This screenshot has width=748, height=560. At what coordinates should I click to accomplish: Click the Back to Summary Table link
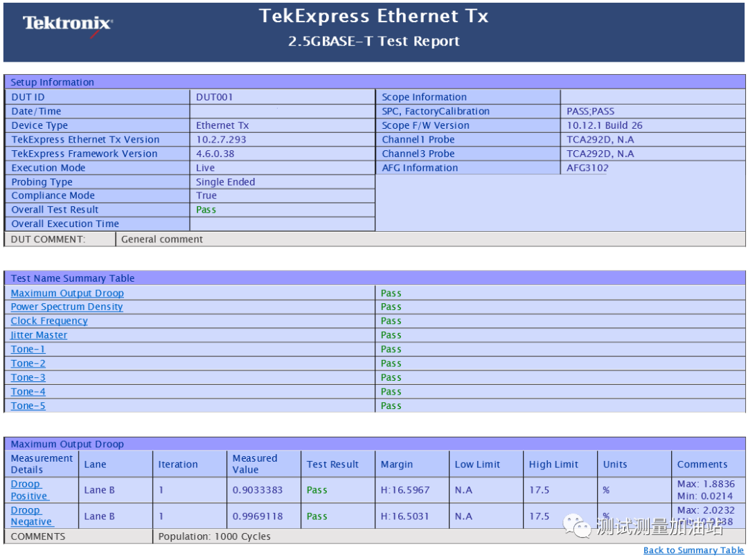[x=693, y=550]
